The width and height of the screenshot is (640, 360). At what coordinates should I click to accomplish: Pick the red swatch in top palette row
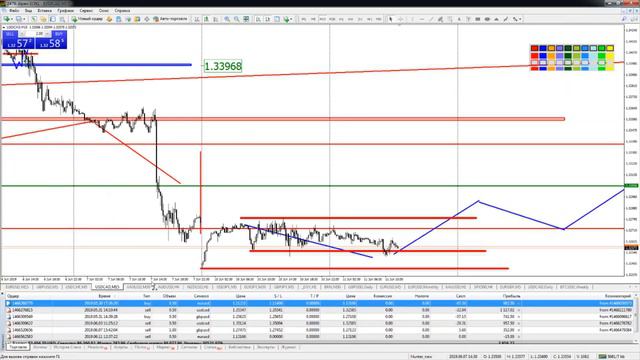(x=534, y=48)
